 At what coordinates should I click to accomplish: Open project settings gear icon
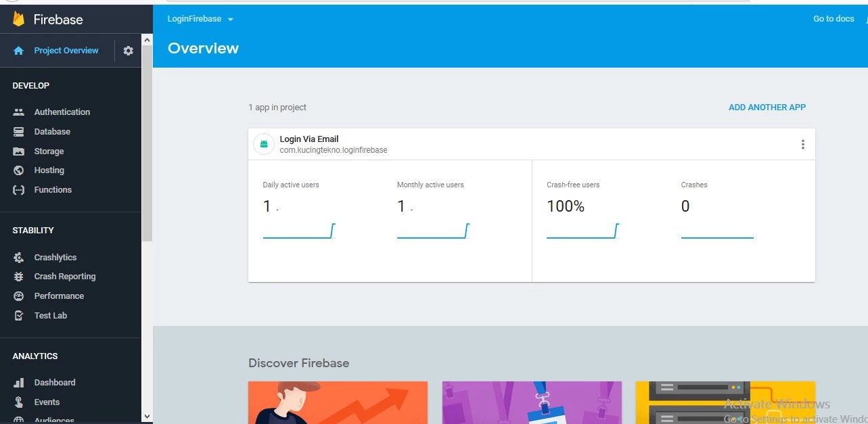128,51
